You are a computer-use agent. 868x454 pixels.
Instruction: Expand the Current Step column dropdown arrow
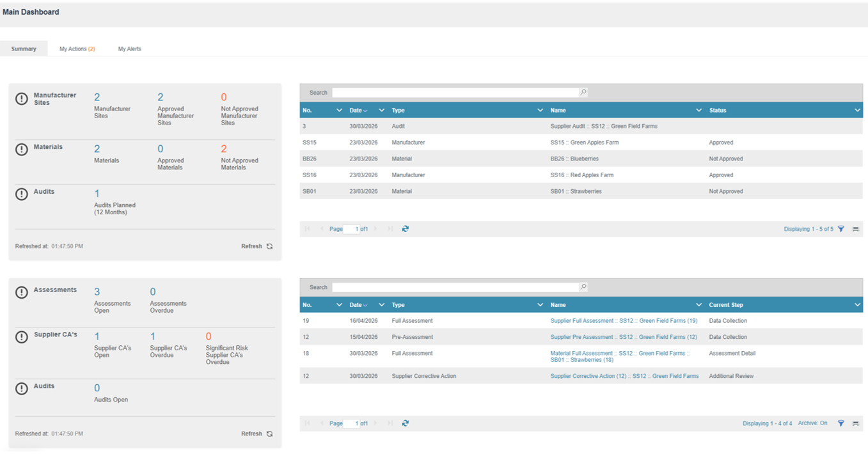tap(858, 305)
